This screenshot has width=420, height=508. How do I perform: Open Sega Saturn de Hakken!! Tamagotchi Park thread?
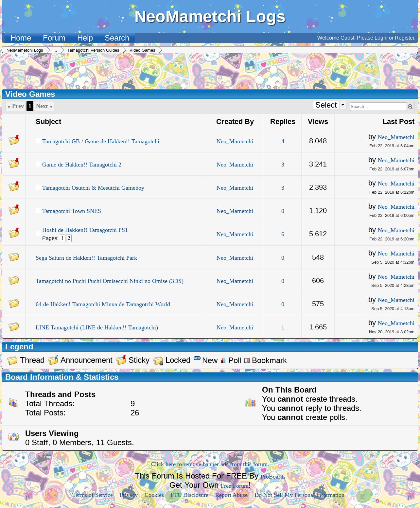(86, 258)
